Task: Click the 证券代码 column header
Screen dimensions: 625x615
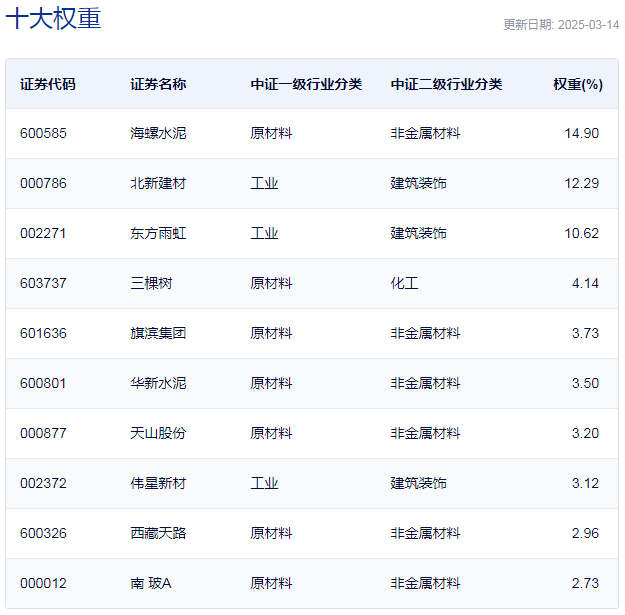Action: [47, 84]
